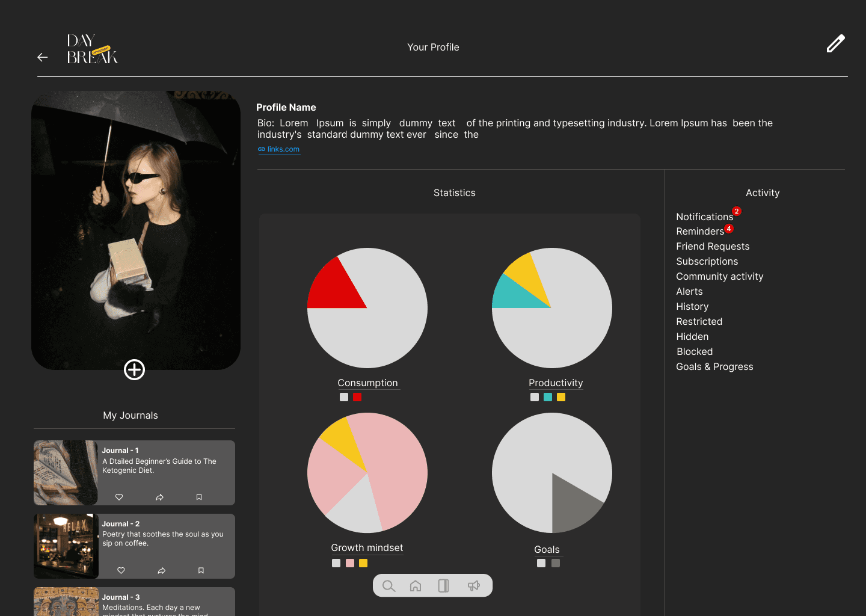Open the journal book icon in bottom bar
Viewport: 866px width, 616px height.
click(x=444, y=586)
